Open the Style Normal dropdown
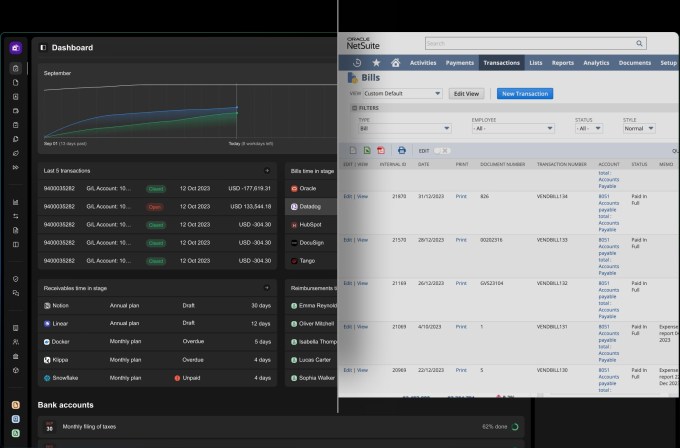Screen dimensions: 680x448 tap(639, 128)
